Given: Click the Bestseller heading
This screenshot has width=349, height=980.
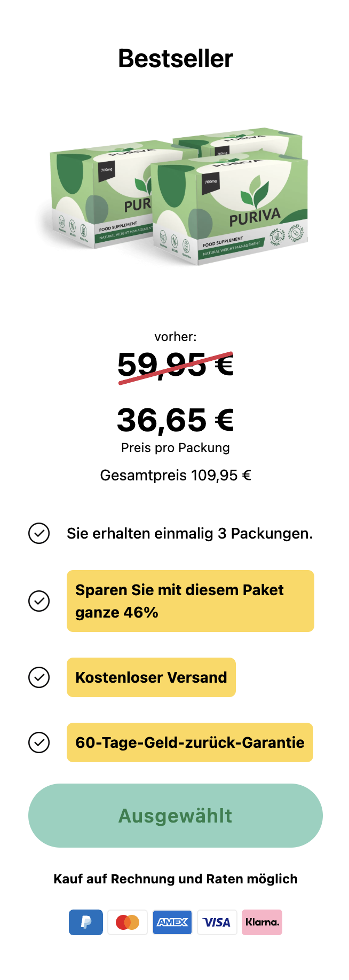Looking at the screenshot, I should coord(175,59).
